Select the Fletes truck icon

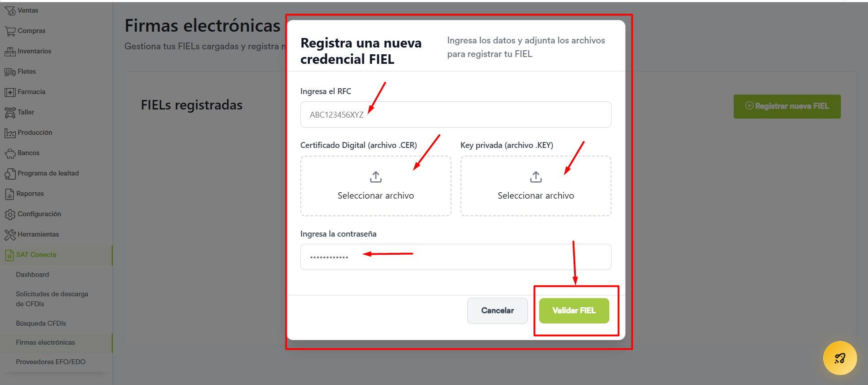[x=10, y=71]
